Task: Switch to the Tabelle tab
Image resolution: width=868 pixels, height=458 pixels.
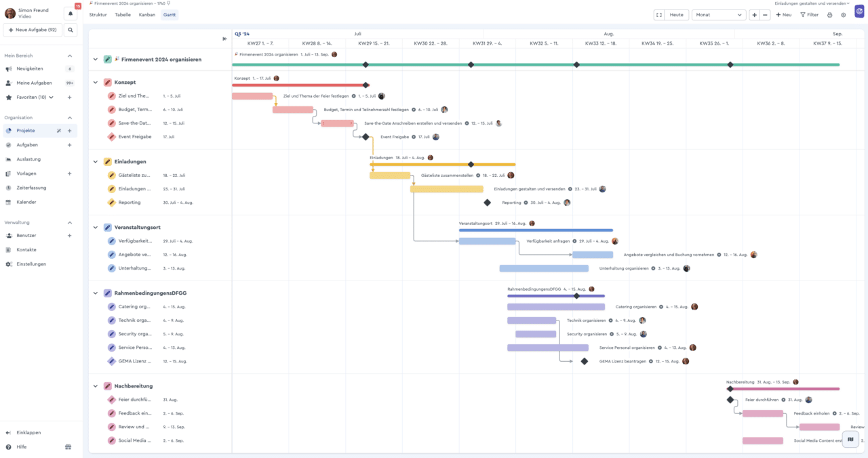Action: [x=123, y=14]
